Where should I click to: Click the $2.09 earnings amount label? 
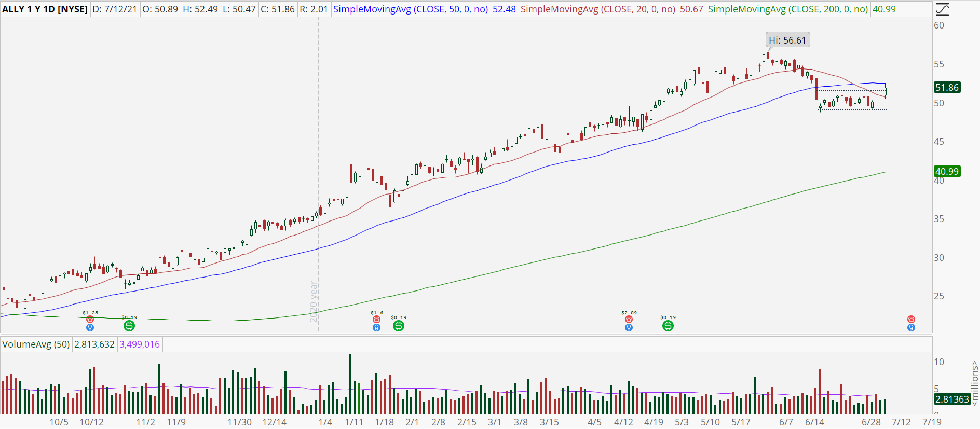pyautogui.click(x=629, y=313)
